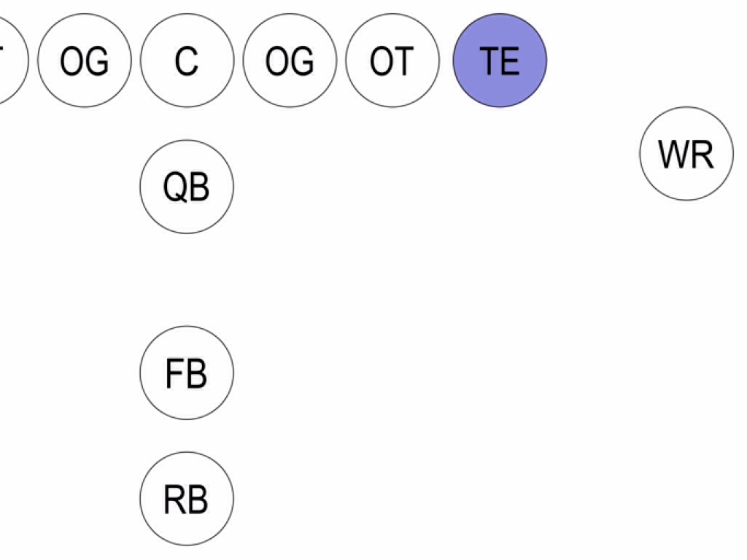This screenshot has height=560, width=747.
Task: Click the 'TE' text label
Action: click(500, 61)
